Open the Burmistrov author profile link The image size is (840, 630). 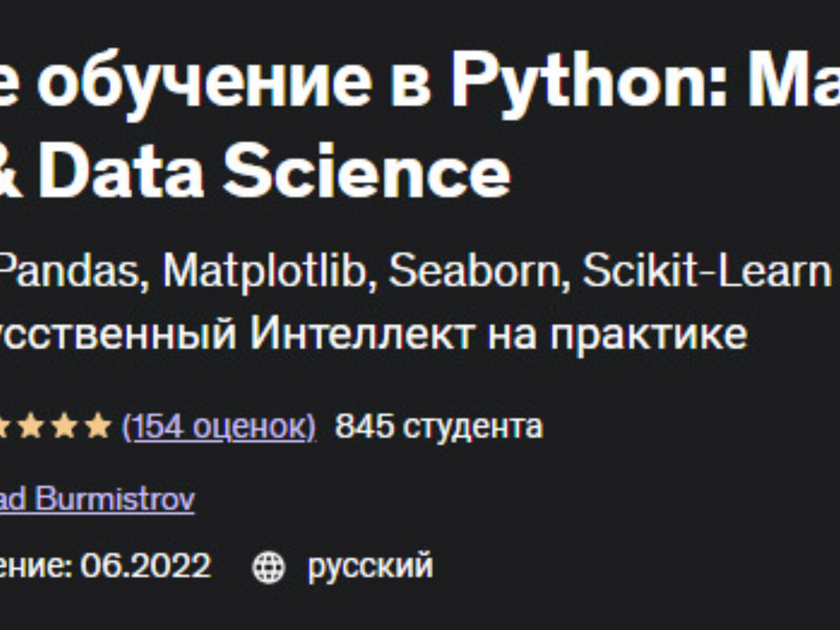(114, 499)
